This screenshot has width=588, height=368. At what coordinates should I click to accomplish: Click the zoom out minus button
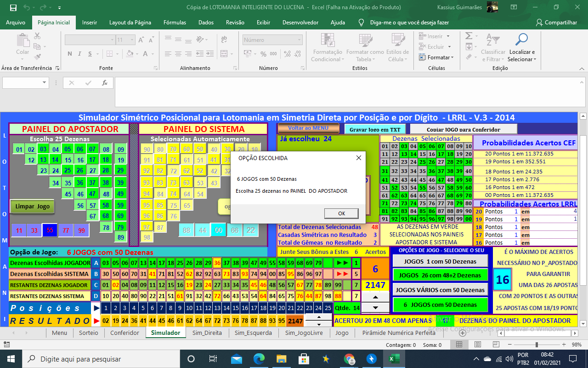(x=509, y=345)
